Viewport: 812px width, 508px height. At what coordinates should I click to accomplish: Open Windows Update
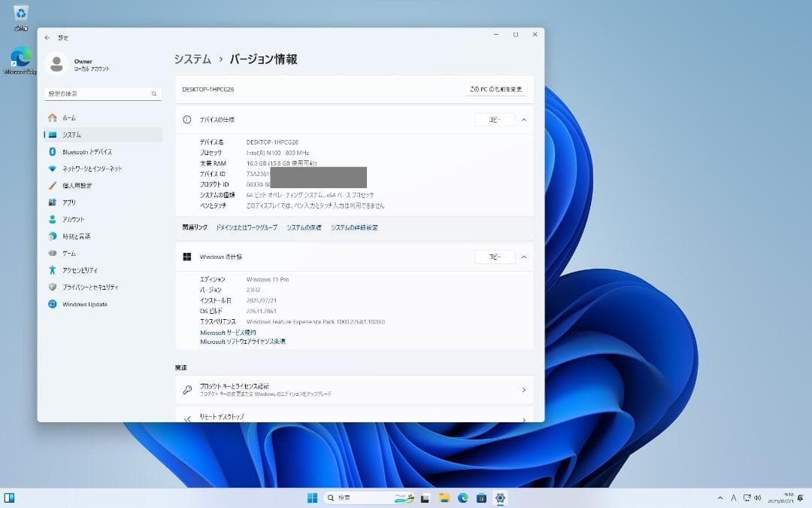pyautogui.click(x=85, y=304)
